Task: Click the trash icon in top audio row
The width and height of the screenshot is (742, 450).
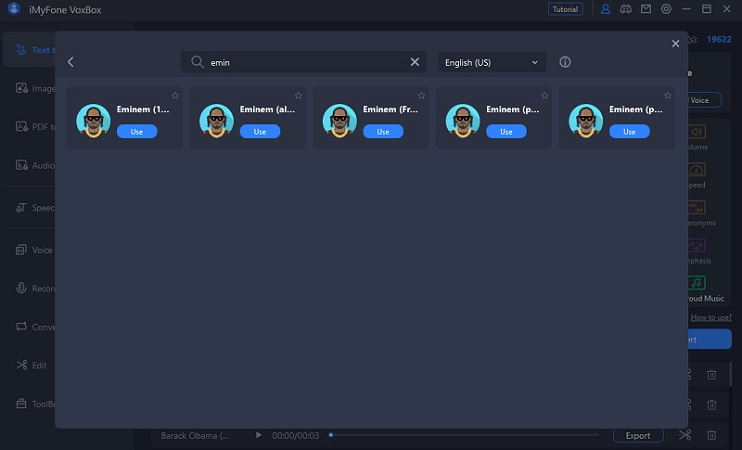Action: pos(711,374)
